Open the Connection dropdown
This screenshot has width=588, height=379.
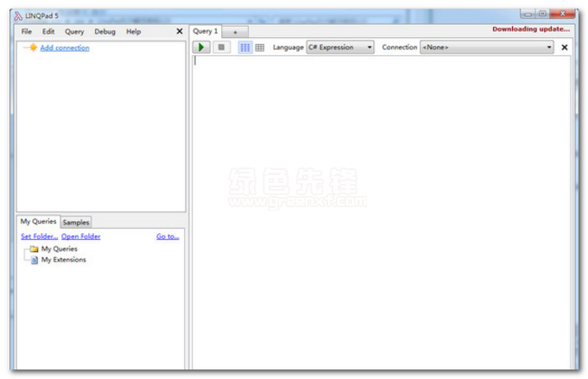coord(487,47)
